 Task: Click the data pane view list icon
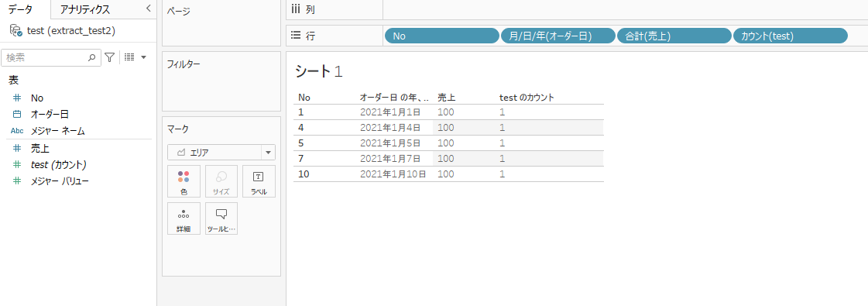pos(129,57)
